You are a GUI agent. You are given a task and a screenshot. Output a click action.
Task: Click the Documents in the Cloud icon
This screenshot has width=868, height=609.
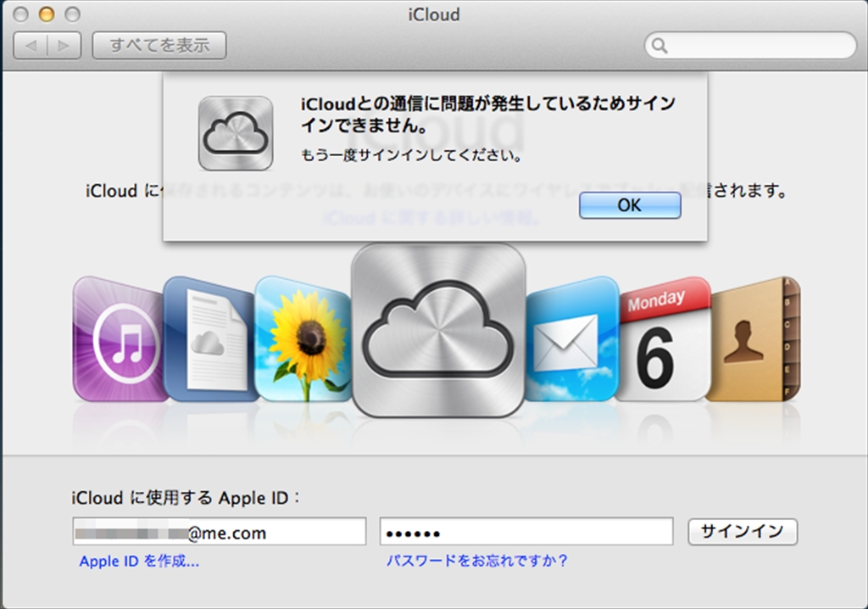pyautogui.click(x=209, y=339)
